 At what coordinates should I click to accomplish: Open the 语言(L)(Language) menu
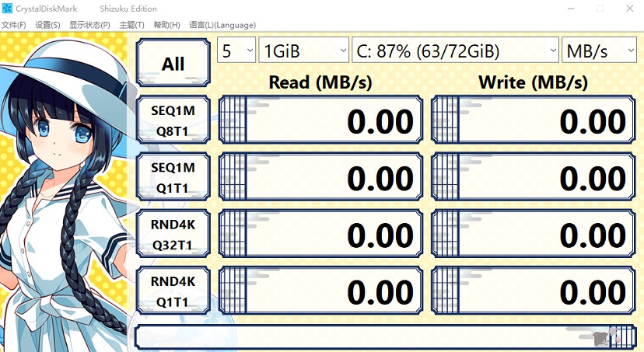(222, 25)
